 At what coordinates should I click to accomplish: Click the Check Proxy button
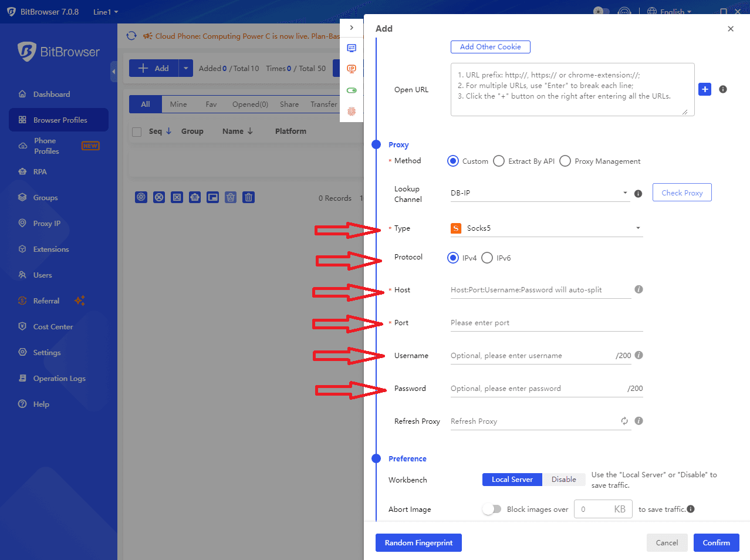coord(682,193)
